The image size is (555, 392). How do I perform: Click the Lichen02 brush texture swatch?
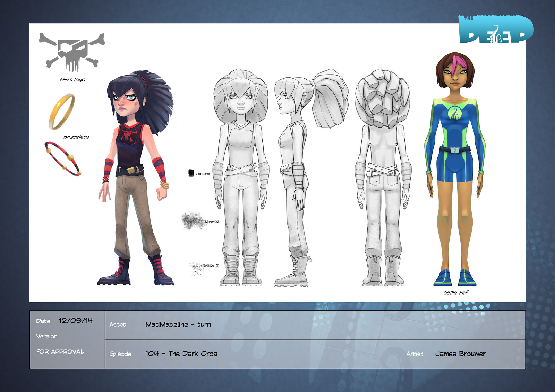pyautogui.click(x=193, y=220)
